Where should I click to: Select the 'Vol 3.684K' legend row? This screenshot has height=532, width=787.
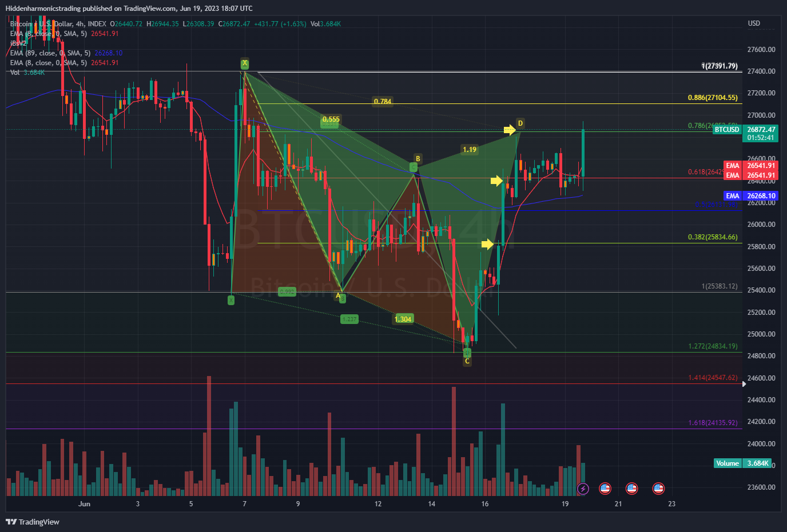point(27,73)
